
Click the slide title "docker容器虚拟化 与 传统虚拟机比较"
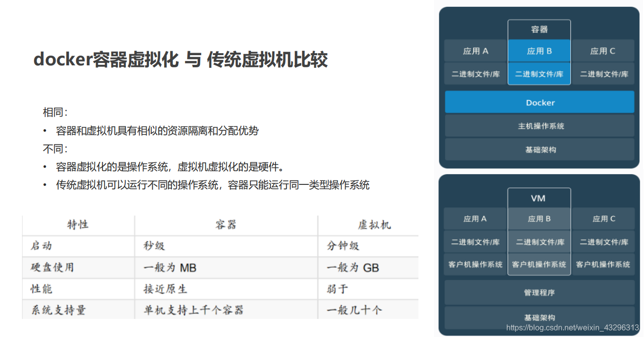[180, 59]
